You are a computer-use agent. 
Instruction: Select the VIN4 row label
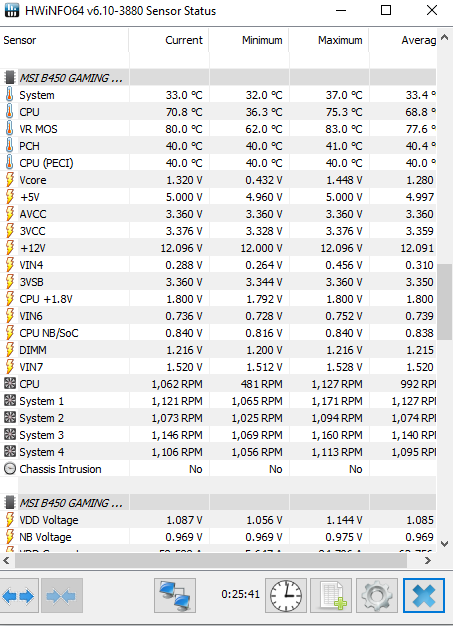pos(31,265)
